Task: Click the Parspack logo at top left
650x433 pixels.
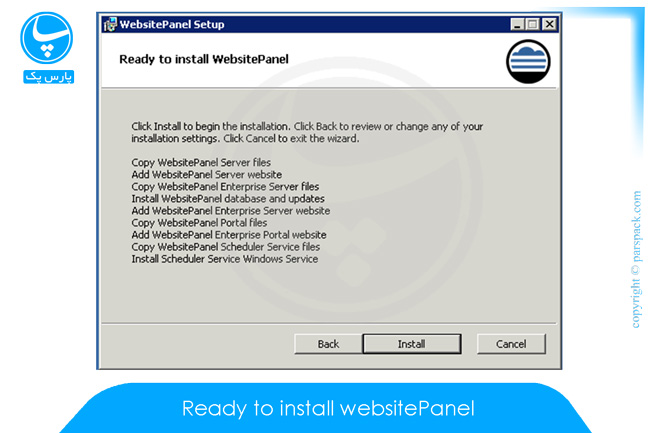Action: [x=47, y=48]
